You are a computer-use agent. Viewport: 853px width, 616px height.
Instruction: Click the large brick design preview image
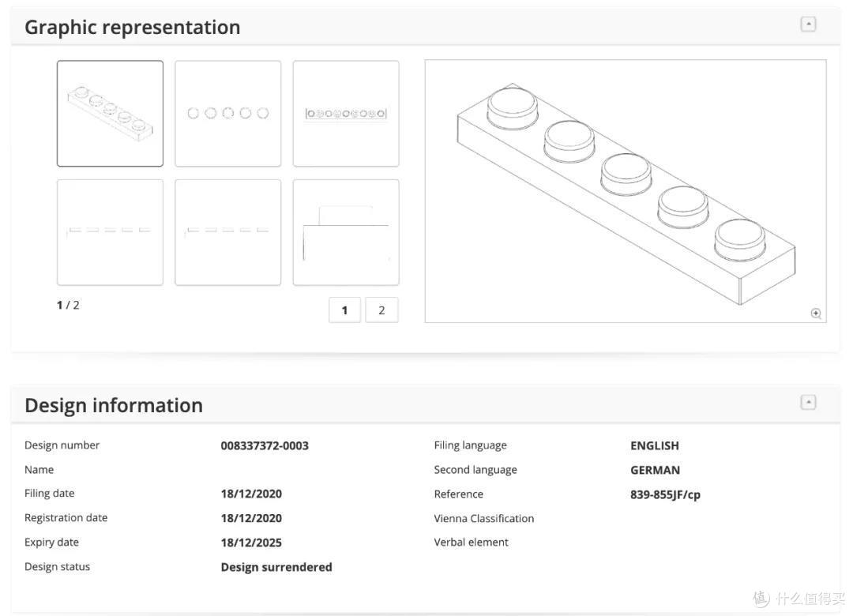click(x=626, y=191)
